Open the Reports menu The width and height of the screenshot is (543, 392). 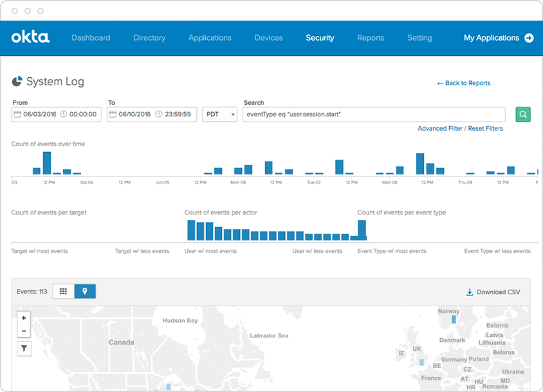click(371, 38)
